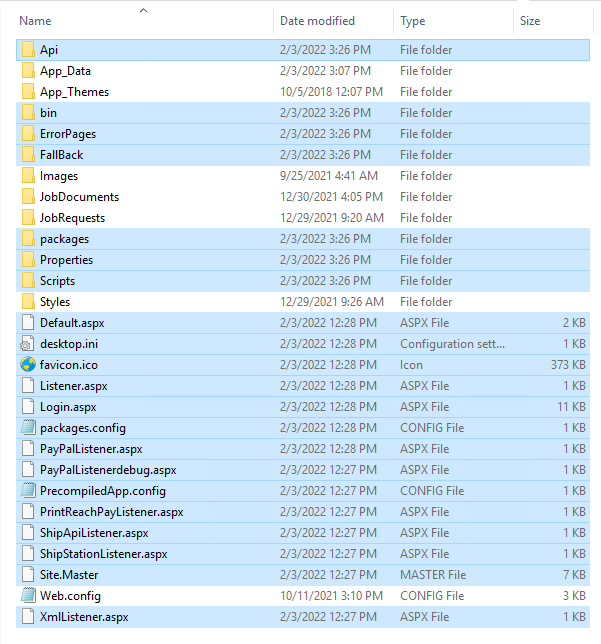Select the ErrorPages folder name
601x644 pixels.
(x=68, y=134)
